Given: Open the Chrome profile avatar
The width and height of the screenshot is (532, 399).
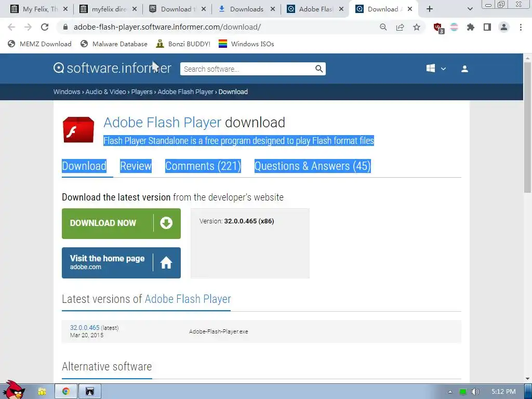Looking at the screenshot, I should [x=504, y=27].
